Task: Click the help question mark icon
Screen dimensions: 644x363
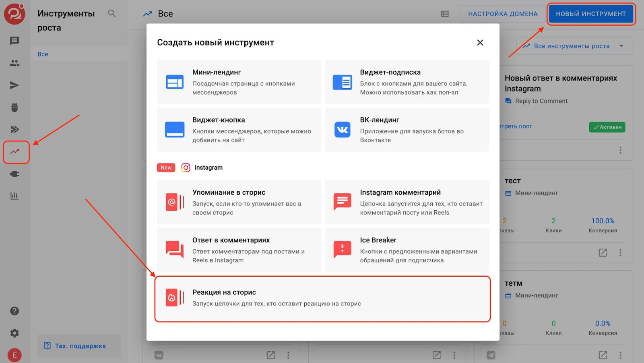Action: (x=14, y=311)
